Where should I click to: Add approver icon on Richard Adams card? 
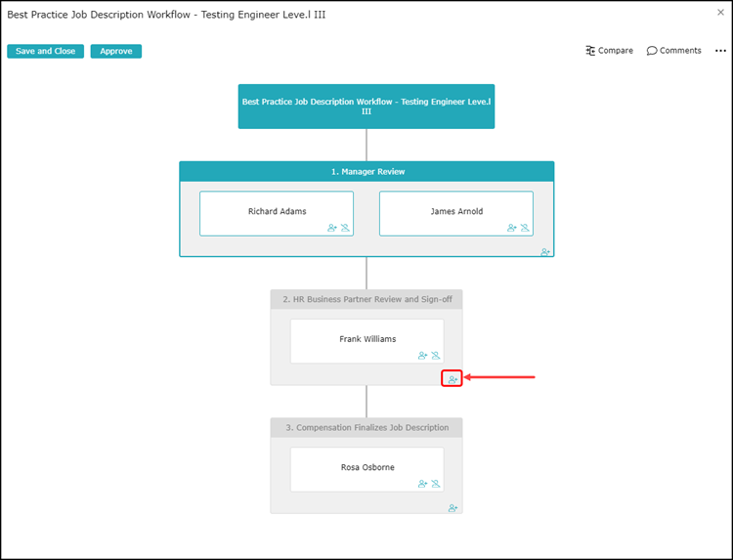(x=332, y=228)
